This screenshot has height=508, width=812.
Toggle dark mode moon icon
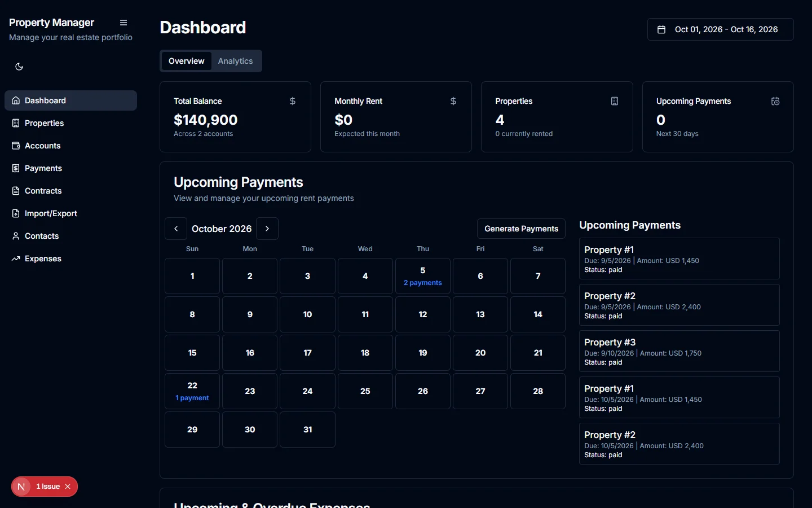point(19,67)
